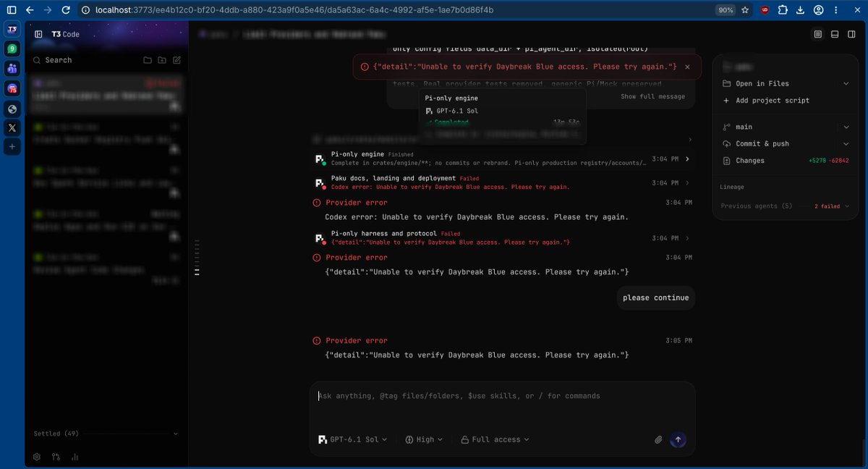Image resolution: width=868 pixels, height=469 pixels.
Task: Expand the main branch dropdown chevron
Action: (846, 127)
